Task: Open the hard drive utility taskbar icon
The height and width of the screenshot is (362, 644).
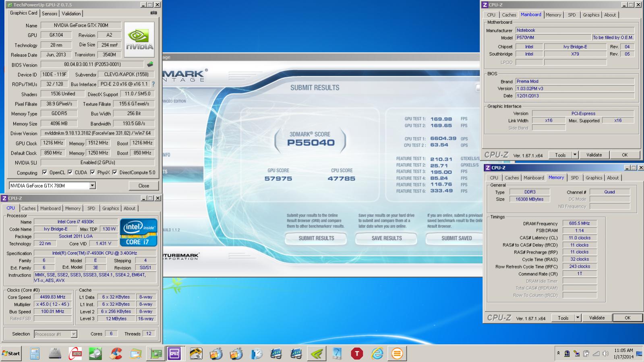Action: 55,354
